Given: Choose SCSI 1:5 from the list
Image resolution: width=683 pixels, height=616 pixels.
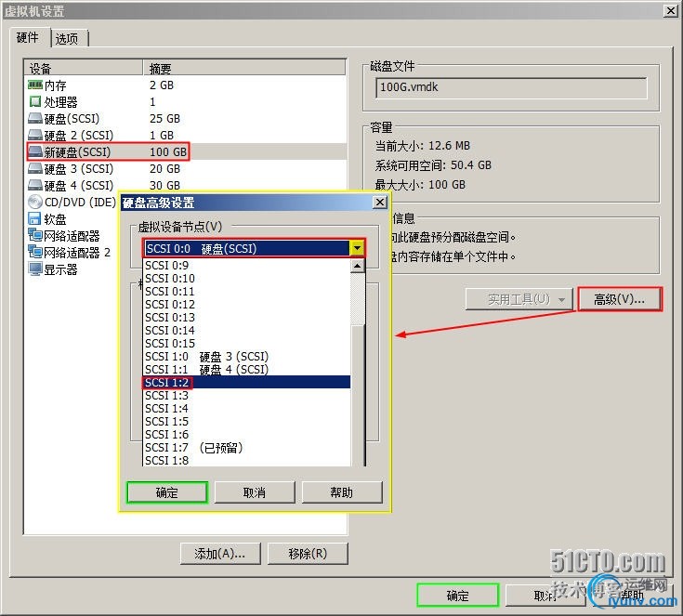Looking at the screenshot, I should 246,422.
